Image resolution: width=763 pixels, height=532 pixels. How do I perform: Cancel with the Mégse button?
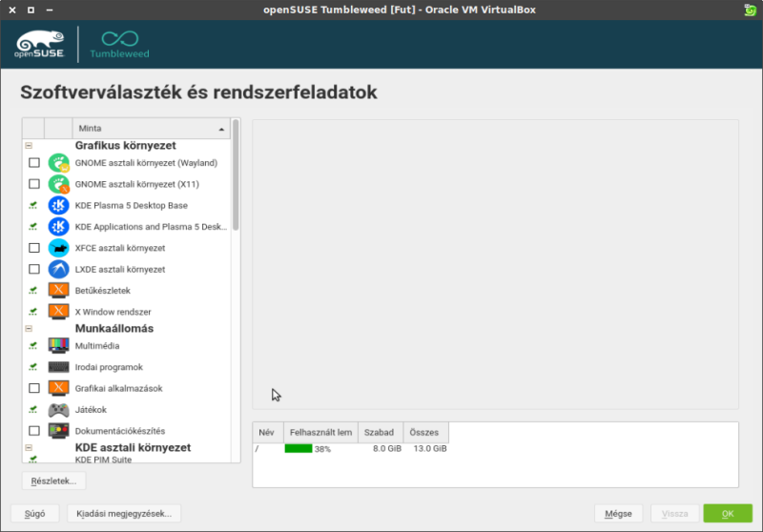coord(618,514)
